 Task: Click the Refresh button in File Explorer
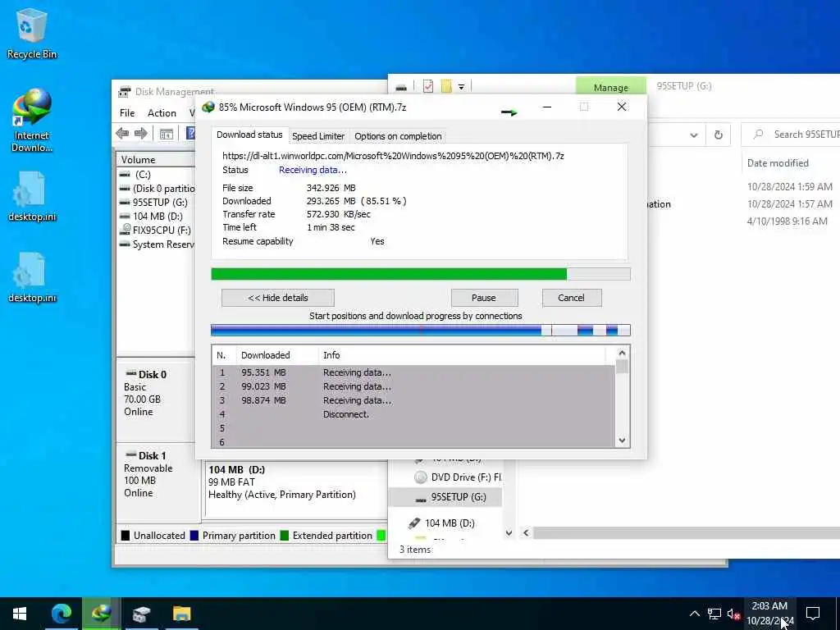(x=719, y=135)
